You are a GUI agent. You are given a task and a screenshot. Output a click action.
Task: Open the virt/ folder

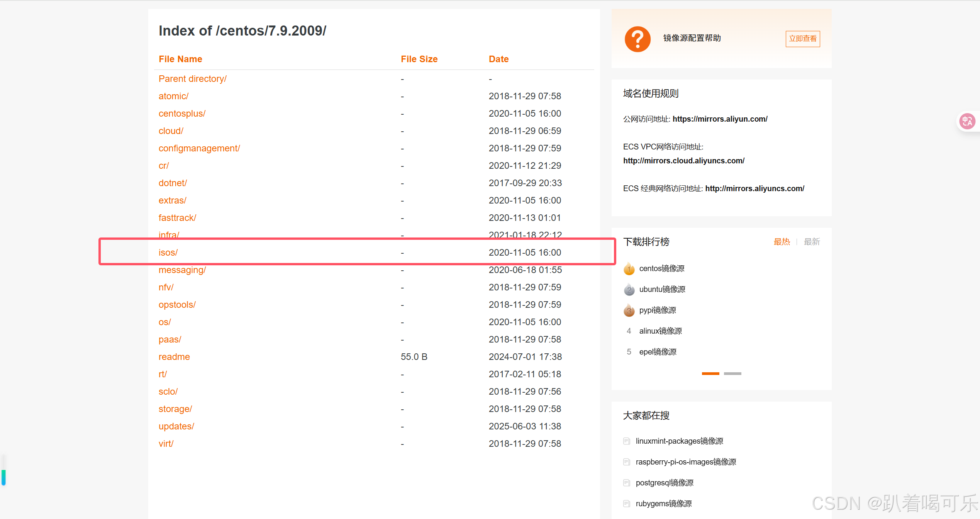166,444
